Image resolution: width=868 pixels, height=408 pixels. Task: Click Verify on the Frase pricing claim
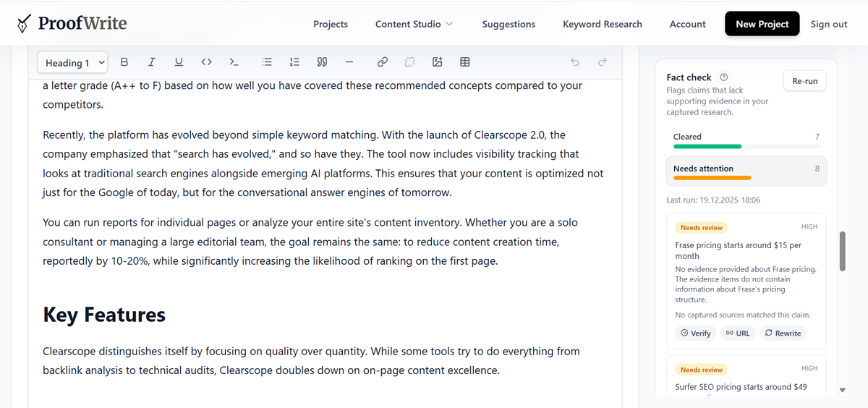pyautogui.click(x=695, y=333)
